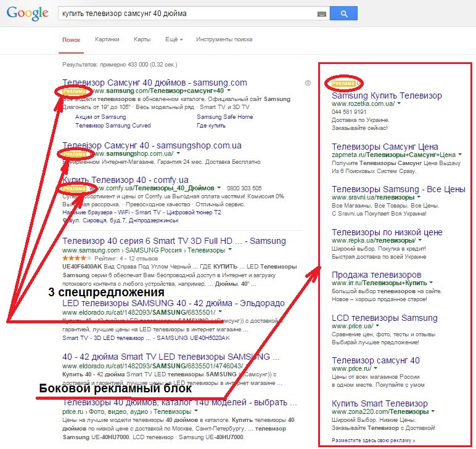Viewport: 476px width, 449px height.
Task: Expand arrow next to www.comfy.ua/Телевизоры_40_Дюймов
Action: (219, 188)
